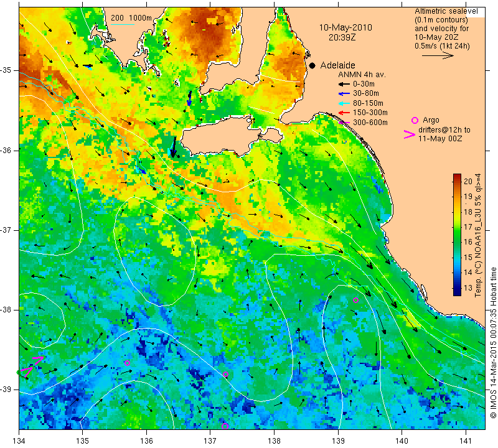Click the thick black ANMN arrow near 135E, 35S

[88, 66]
